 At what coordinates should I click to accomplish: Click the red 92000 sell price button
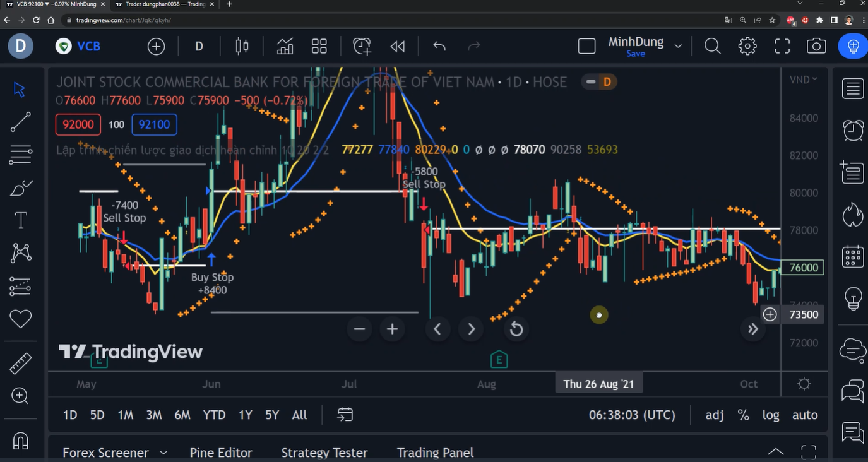78,124
